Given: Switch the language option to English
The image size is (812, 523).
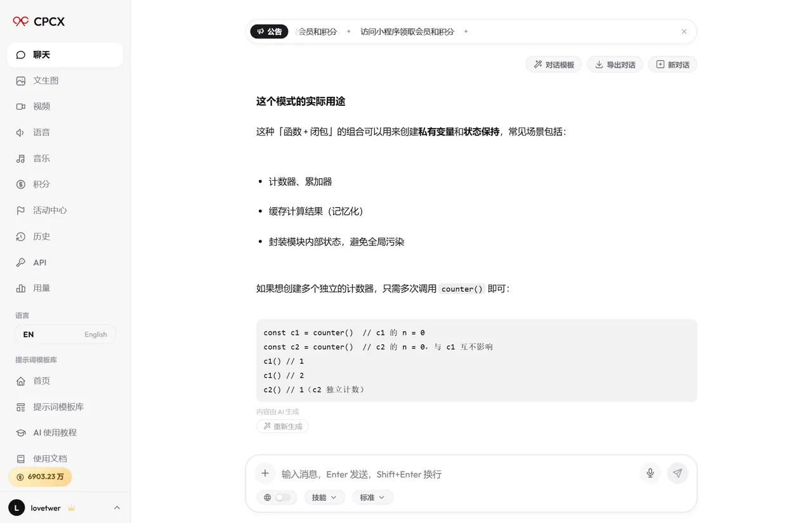Looking at the screenshot, I should [96, 335].
